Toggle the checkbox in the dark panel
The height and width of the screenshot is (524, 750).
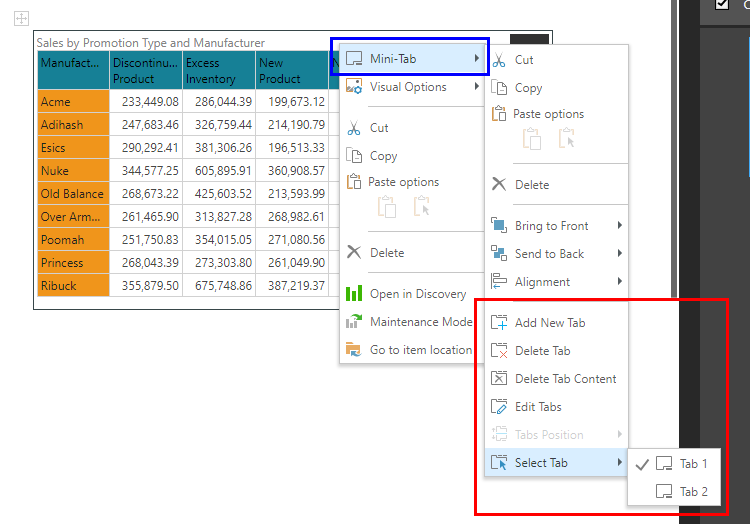pos(722,5)
